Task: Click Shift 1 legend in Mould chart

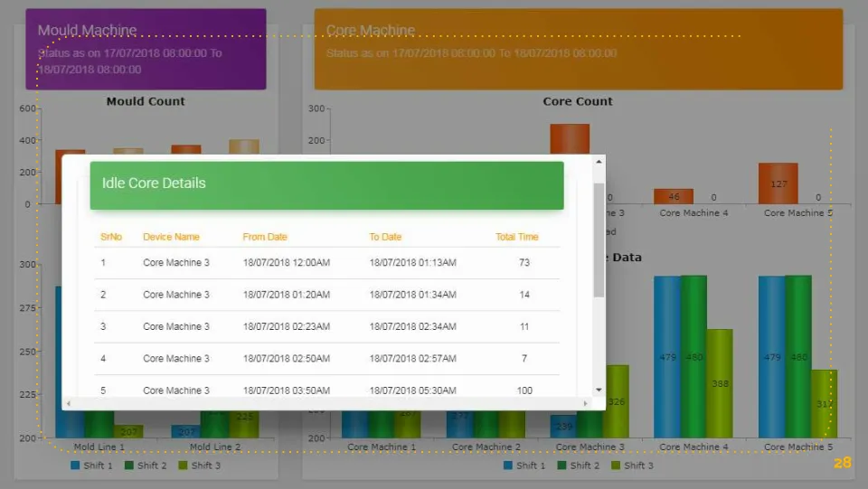Action: pos(91,465)
